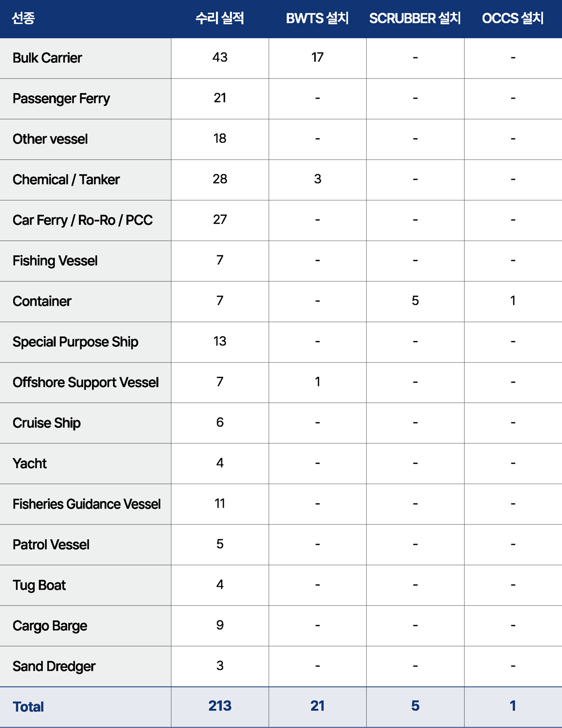Screen dimensions: 562x728
Task: Click the OCCS 설치 column header
Action: tap(513, 18)
